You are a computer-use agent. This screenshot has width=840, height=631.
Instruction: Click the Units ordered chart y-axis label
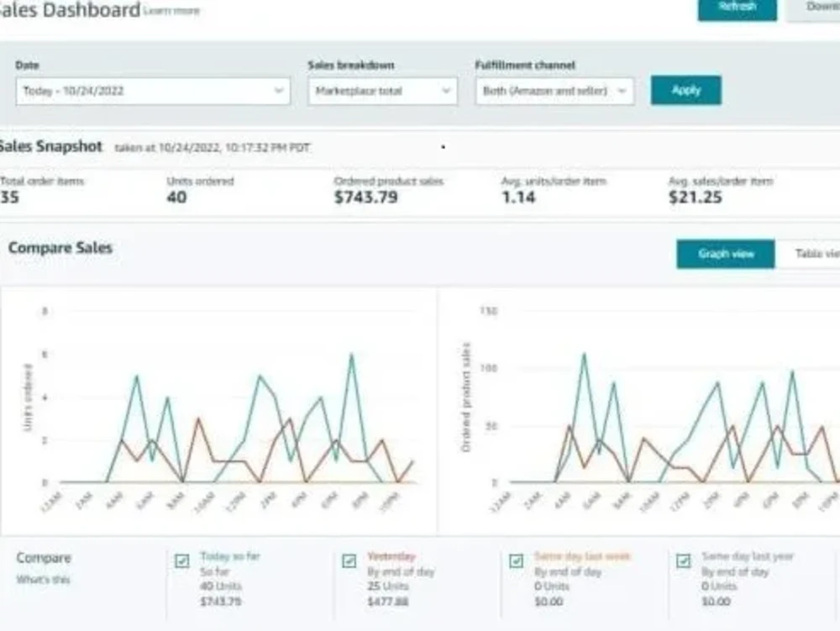[28, 397]
